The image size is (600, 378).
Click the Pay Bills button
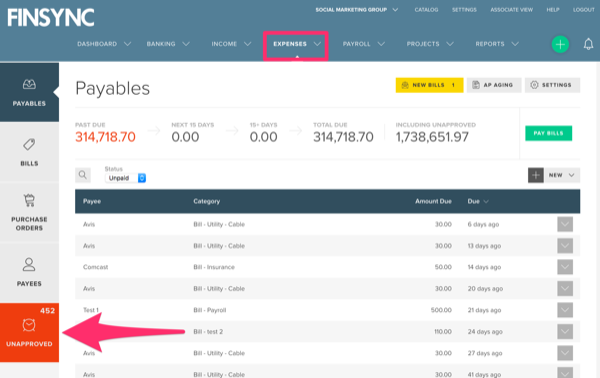[x=548, y=133]
